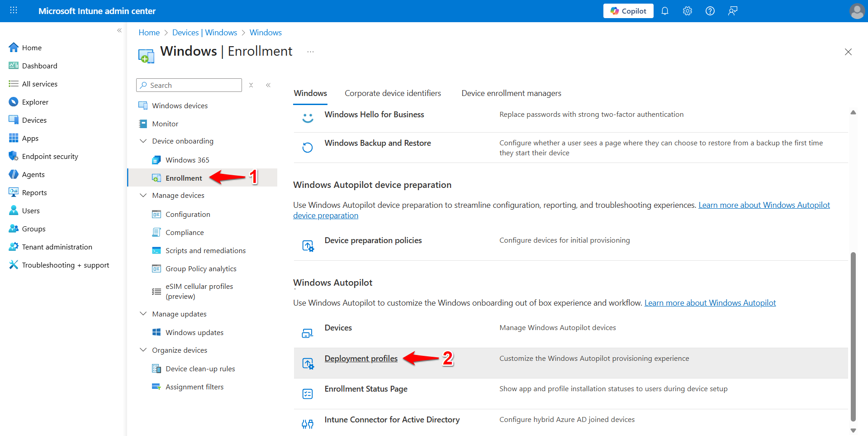
Task: Open Explorer in the left navigation
Action: coord(35,102)
